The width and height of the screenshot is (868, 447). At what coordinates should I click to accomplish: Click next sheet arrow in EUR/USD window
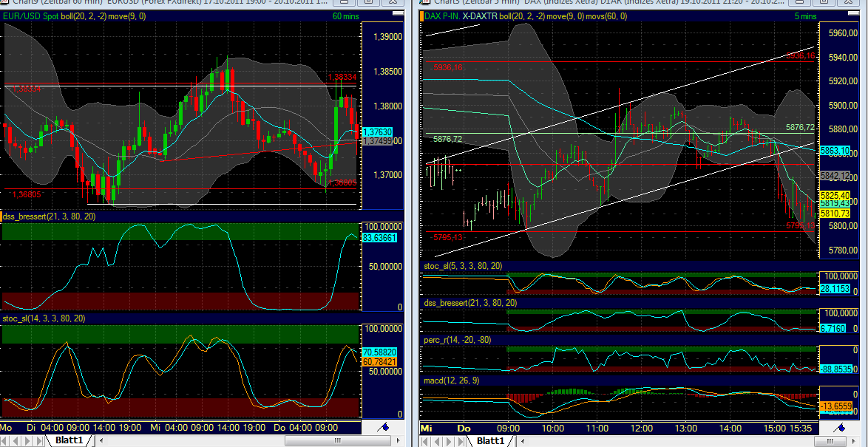pyautogui.click(x=28, y=441)
